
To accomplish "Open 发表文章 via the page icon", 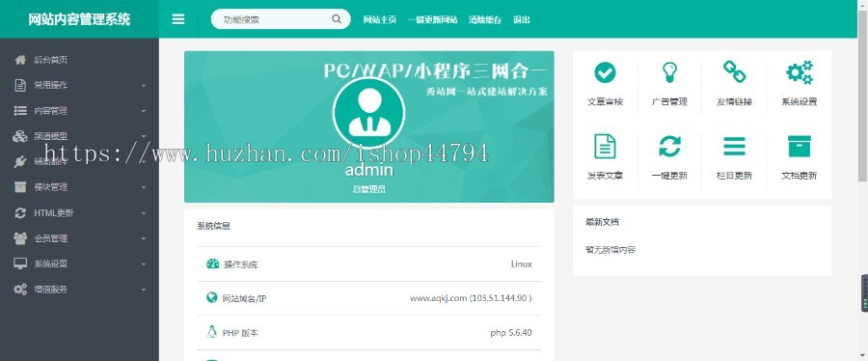I will pyautogui.click(x=605, y=146).
